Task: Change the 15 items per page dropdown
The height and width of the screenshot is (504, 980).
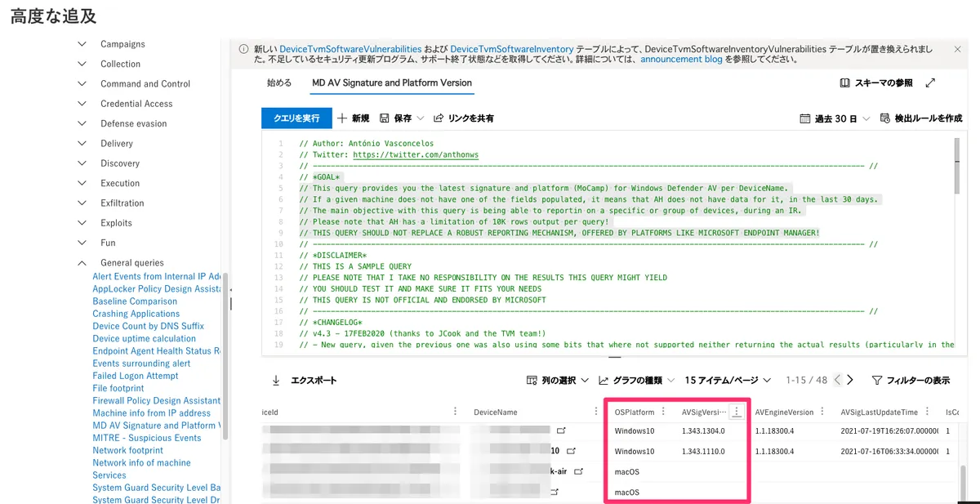Action: point(728,381)
